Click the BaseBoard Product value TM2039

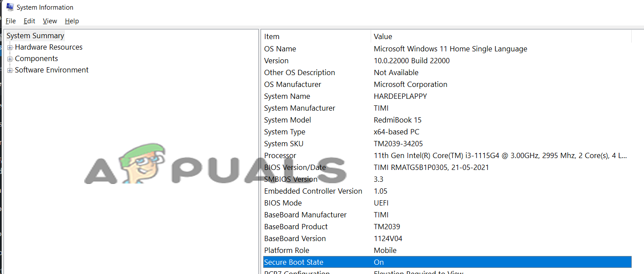(x=387, y=227)
